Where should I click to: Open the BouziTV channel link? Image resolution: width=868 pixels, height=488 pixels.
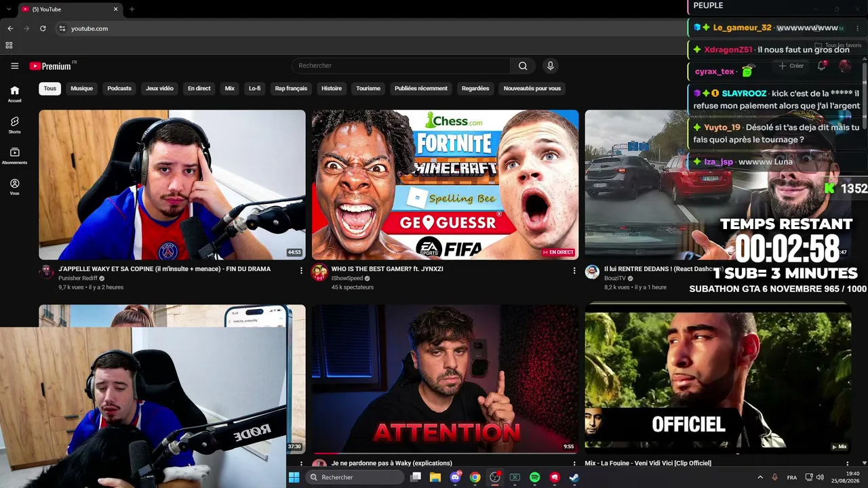615,279
